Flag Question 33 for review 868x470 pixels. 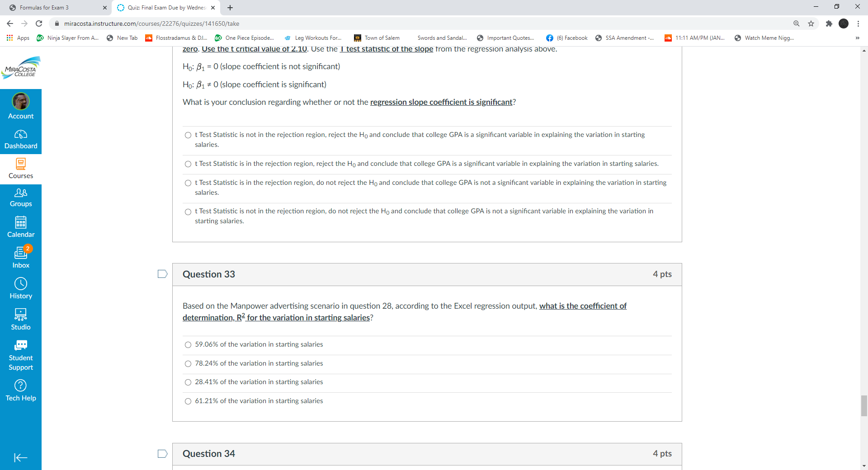tap(162, 274)
